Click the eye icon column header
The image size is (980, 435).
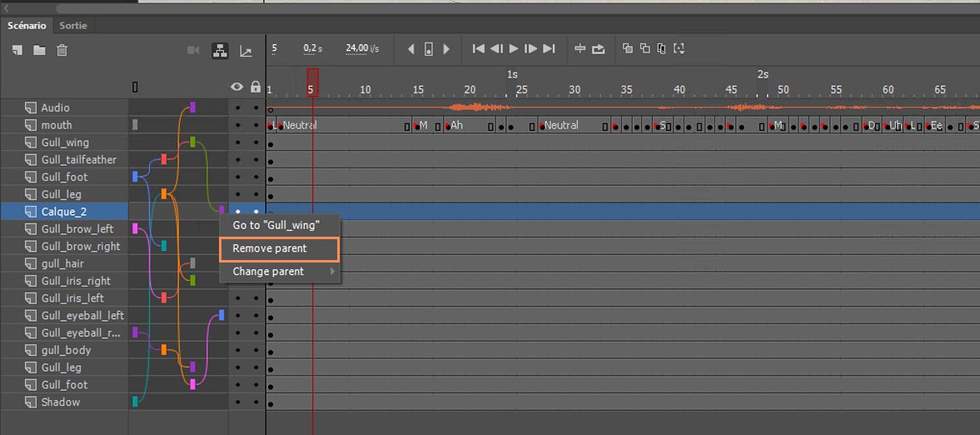point(236,87)
